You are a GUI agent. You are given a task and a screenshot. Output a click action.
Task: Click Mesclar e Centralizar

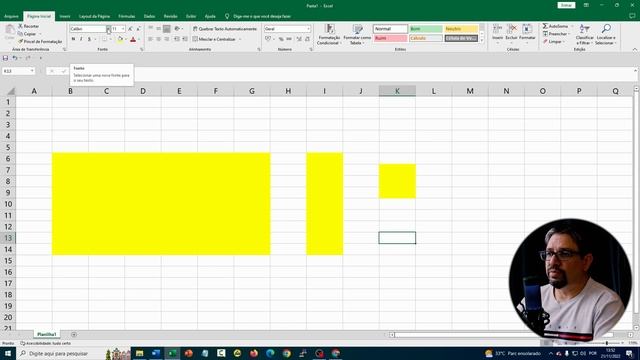click(x=214, y=39)
